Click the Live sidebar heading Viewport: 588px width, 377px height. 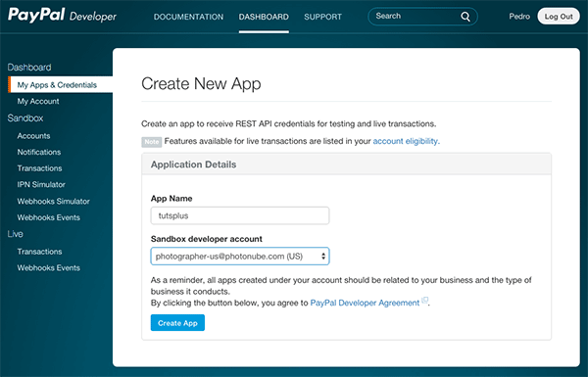(x=15, y=234)
